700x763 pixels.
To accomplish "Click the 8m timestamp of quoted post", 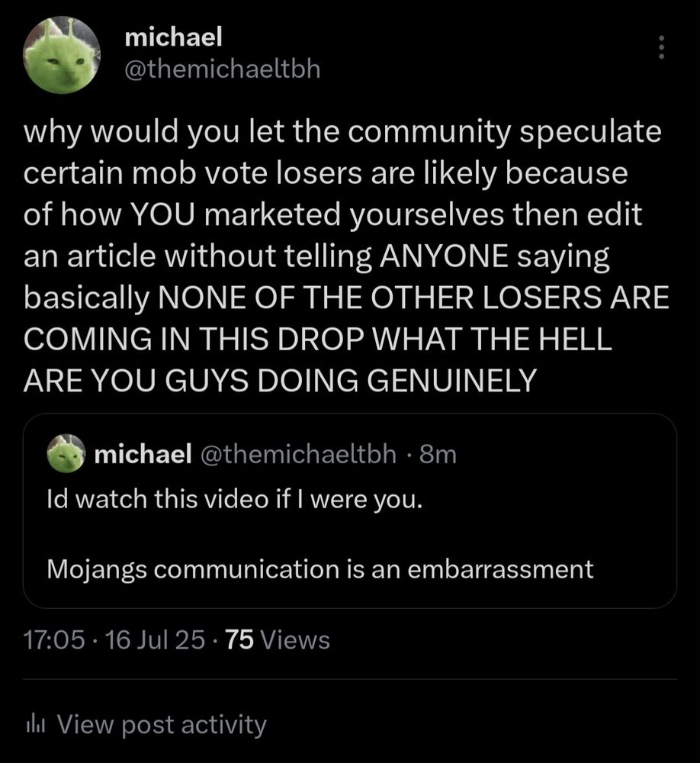I will [x=438, y=456].
